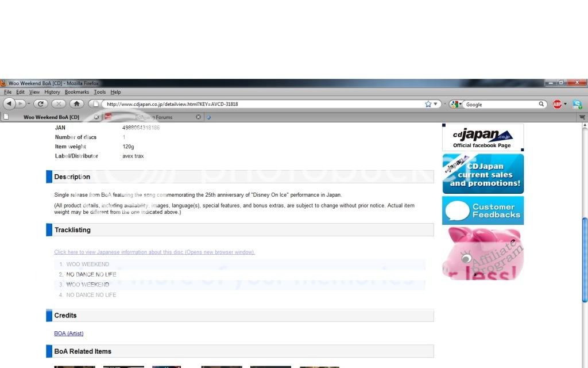Expand the address bar history dropdown
Image resolution: width=588 pixels, height=368 pixels.
pos(435,104)
